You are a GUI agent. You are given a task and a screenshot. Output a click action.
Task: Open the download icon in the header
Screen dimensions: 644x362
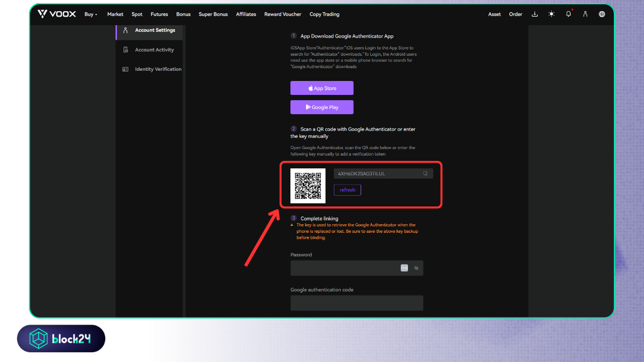click(535, 14)
